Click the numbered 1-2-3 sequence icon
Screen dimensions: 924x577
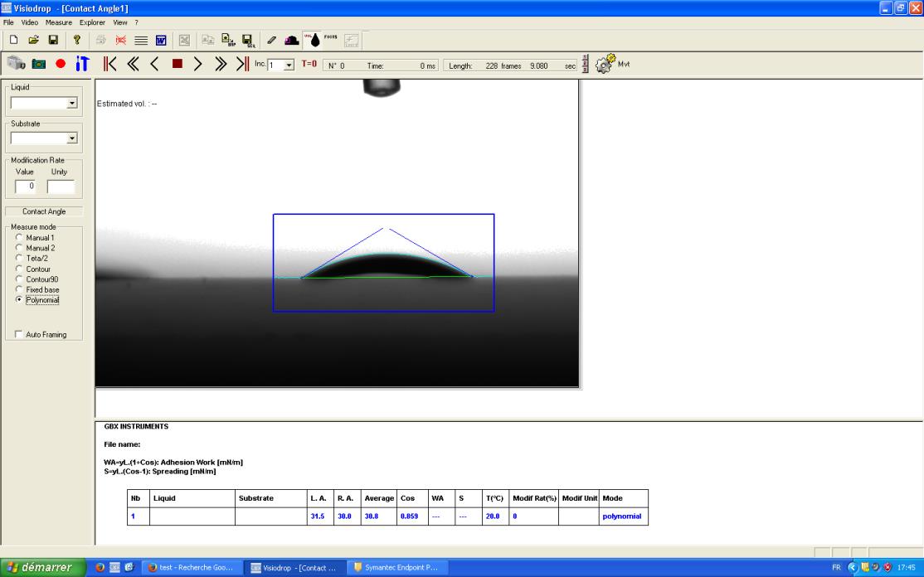(585, 64)
